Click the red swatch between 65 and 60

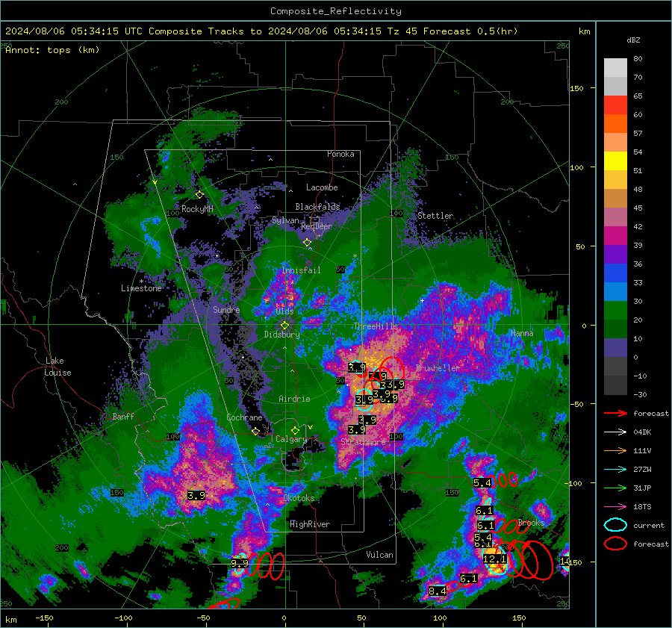[615, 105]
